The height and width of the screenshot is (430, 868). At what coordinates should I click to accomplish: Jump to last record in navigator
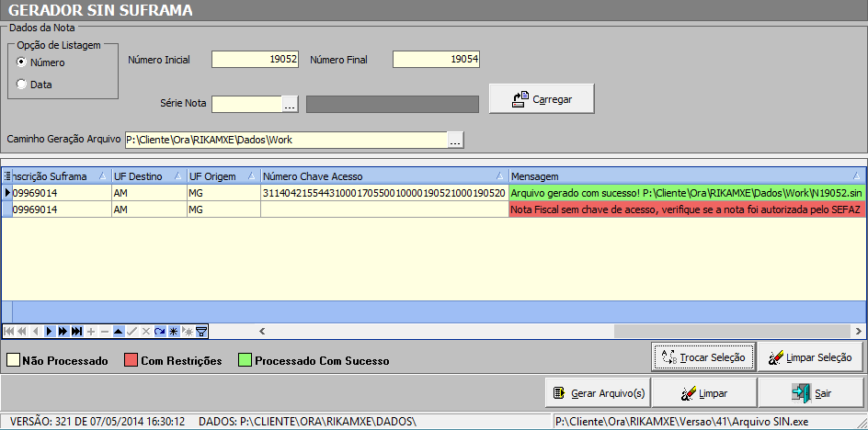pyautogui.click(x=76, y=332)
